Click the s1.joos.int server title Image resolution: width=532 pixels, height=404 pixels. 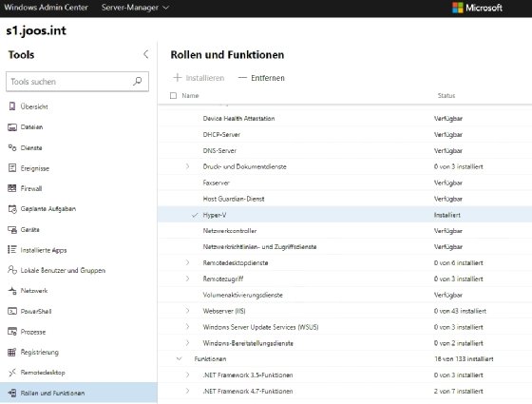click(36, 30)
